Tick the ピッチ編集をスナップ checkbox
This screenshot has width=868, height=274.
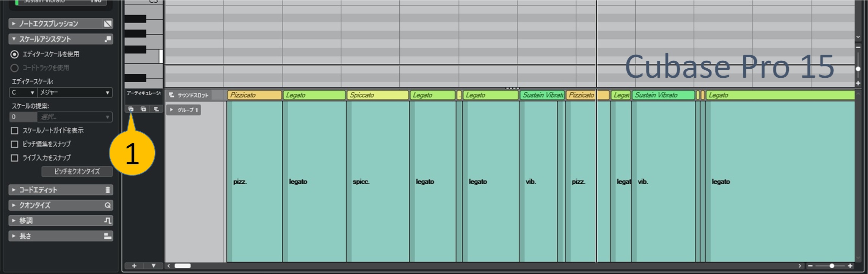(x=14, y=144)
